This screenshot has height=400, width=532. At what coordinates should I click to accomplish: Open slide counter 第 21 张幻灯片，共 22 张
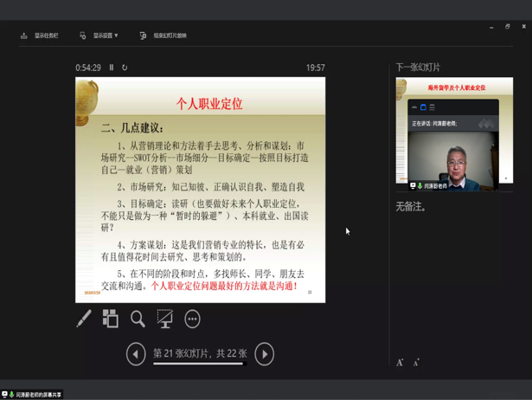point(200,353)
